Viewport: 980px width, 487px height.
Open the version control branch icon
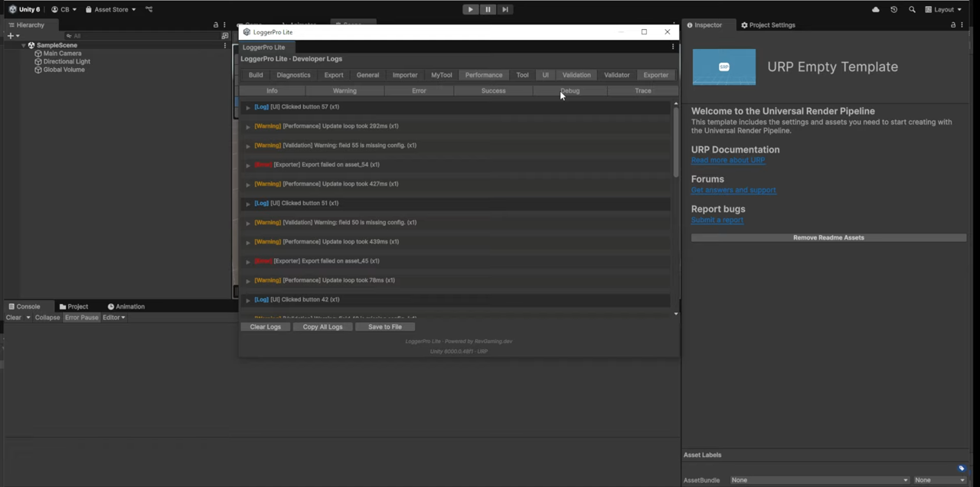click(x=149, y=9)
